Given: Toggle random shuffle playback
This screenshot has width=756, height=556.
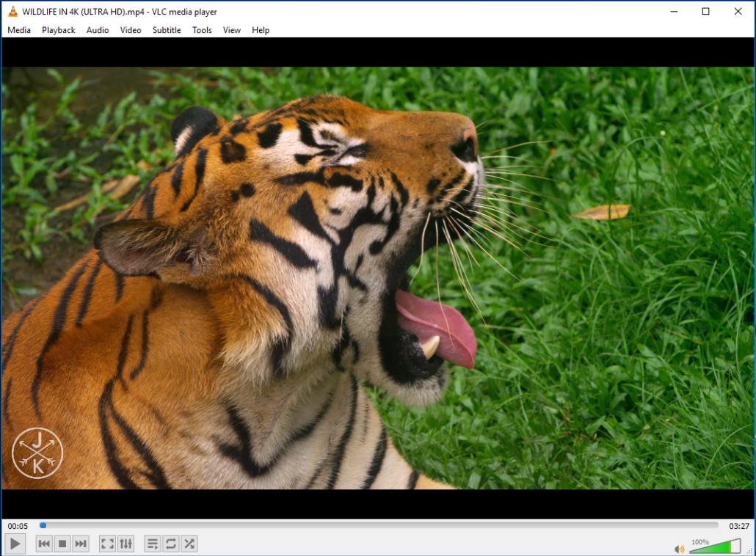Looking at the screenshot, I should 189,544.
